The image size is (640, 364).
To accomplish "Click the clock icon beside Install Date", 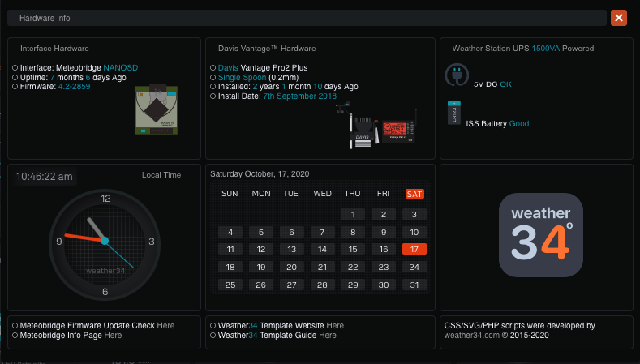I will (213, 96).
